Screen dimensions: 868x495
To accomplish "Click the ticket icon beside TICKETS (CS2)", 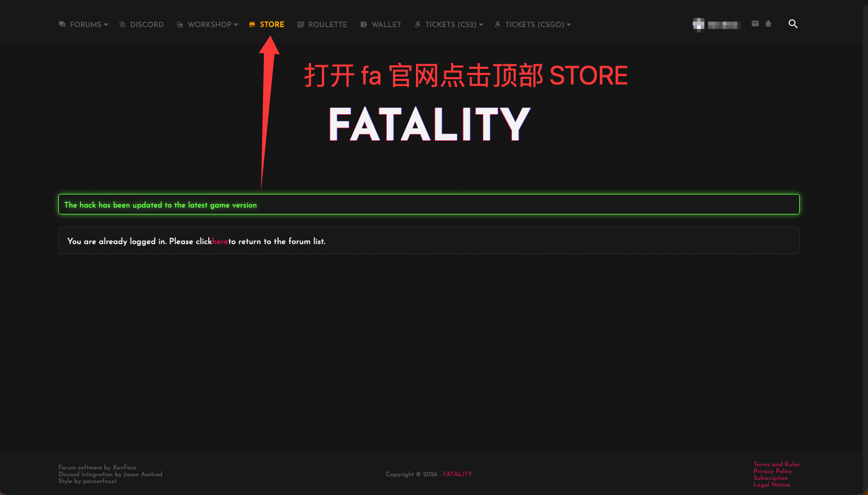I will click(417, 24).
